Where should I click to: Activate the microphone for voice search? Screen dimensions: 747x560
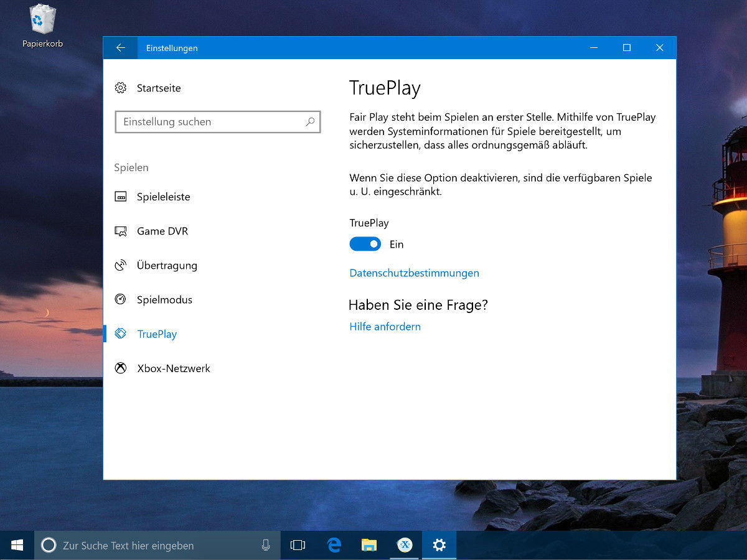pyautogui.click(x=266, y=546)
